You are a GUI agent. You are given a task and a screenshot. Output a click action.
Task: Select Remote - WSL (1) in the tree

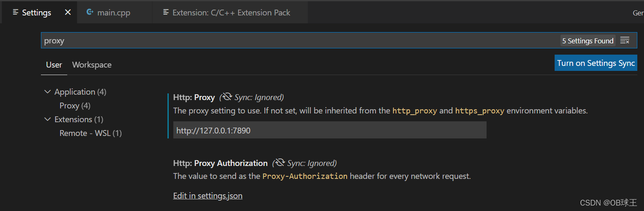91,133
